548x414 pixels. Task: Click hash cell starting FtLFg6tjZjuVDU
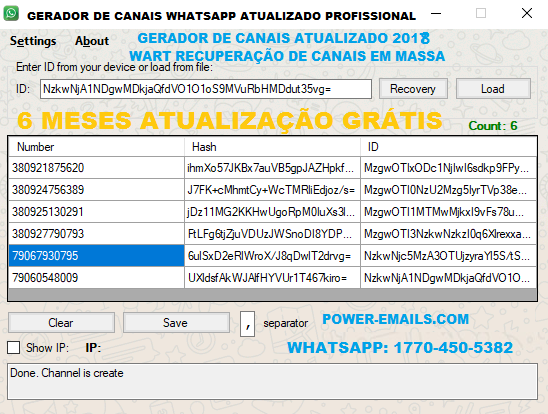pyautogui.click(x=272, y=234)
